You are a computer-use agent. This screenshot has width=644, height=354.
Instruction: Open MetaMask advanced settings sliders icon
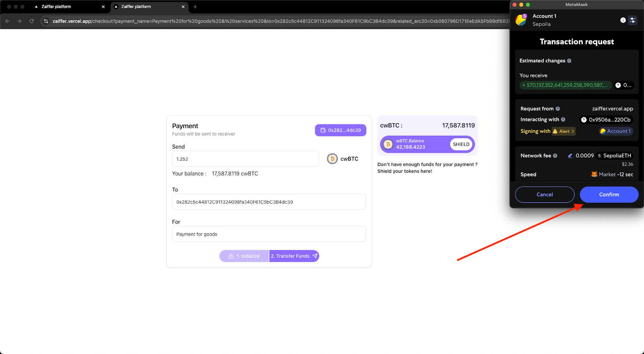pyautogui.click(x=633, y=20)
